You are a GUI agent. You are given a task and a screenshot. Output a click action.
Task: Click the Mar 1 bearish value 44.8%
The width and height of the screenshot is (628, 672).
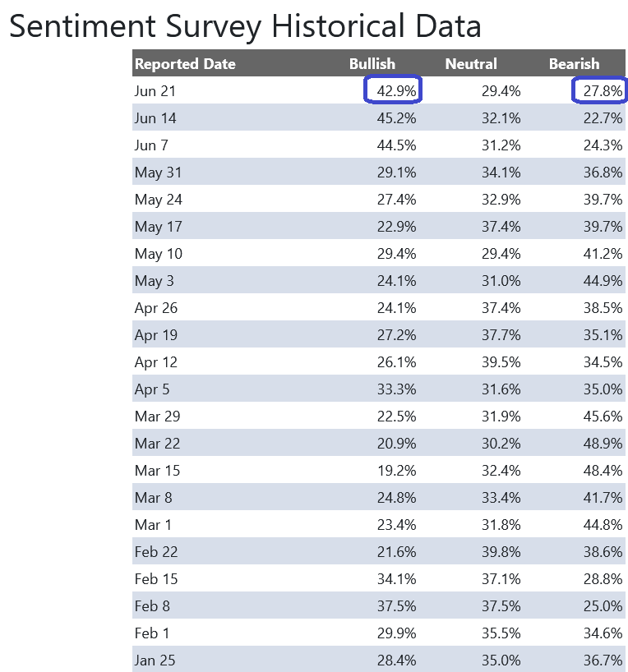[x=603, y=525]
